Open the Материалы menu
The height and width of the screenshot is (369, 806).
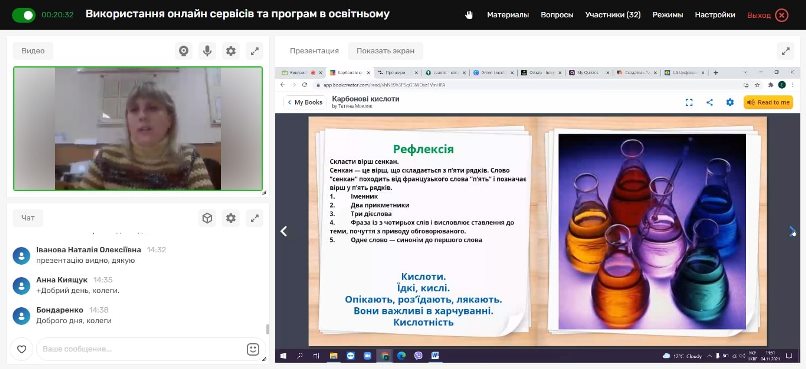(508, 15)
